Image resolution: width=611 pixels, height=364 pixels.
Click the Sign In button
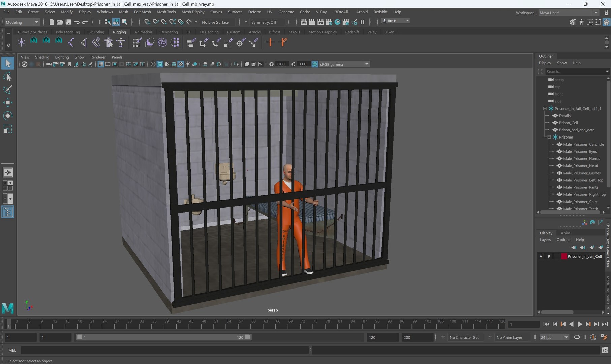(395, 21)
